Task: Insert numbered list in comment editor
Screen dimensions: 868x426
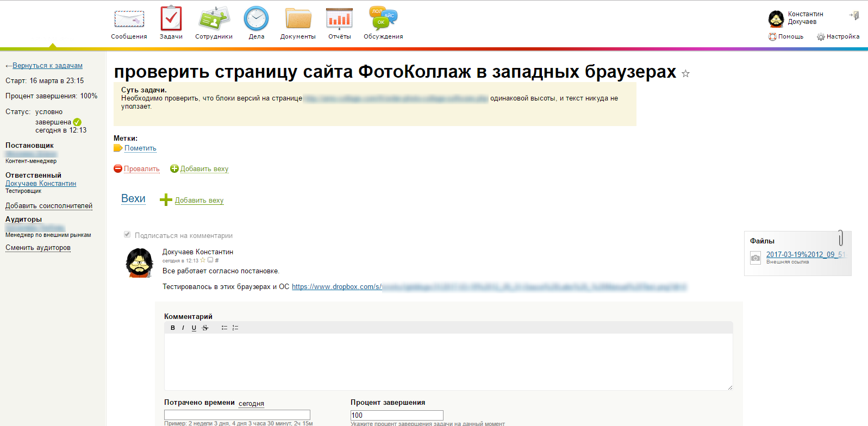Action: [235, 328]
